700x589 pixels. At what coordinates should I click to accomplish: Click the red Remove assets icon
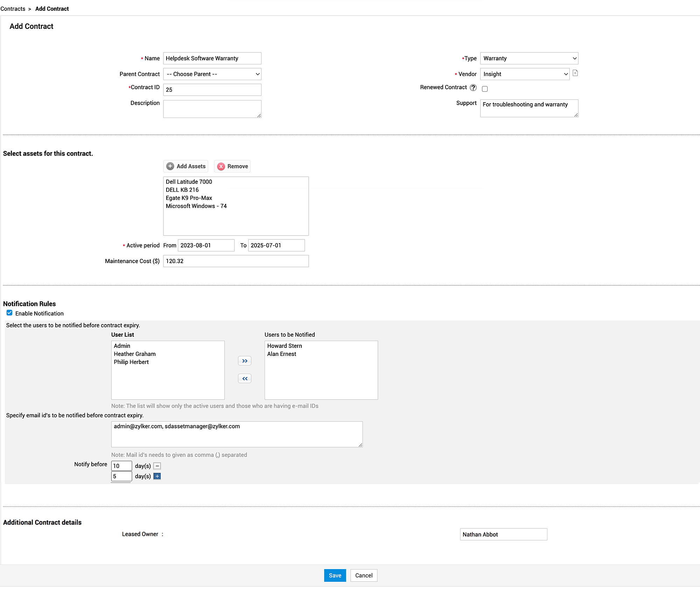tap(221, 167)
